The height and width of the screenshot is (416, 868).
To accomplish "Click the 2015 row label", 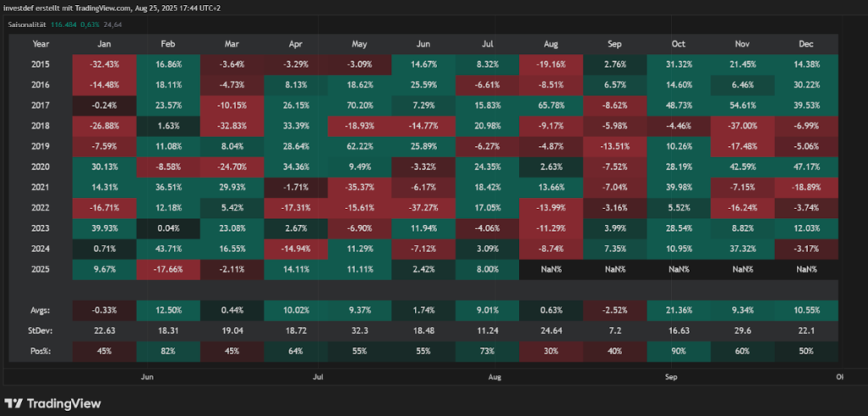I will [x=41, y=64].
